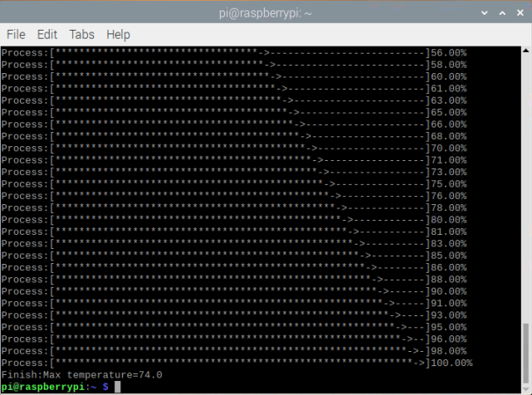Click the 91.00% progress value
The height and width of the screenshot is (395, 532).
coord(448,304)
